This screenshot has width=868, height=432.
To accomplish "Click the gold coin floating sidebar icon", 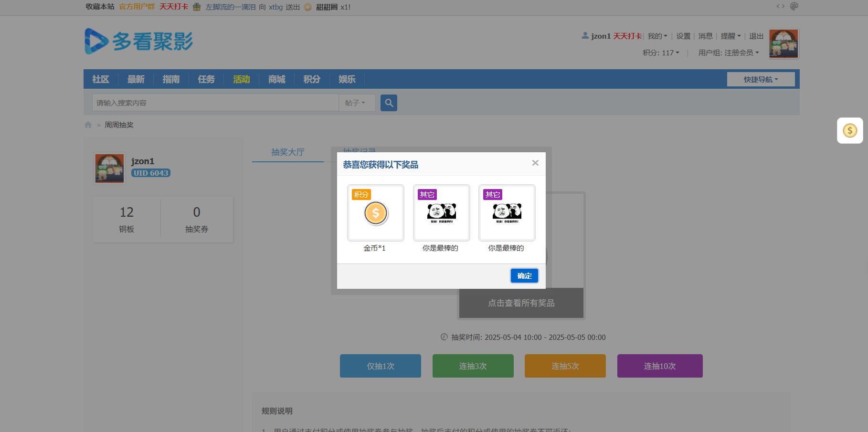I will coord(850,130).
